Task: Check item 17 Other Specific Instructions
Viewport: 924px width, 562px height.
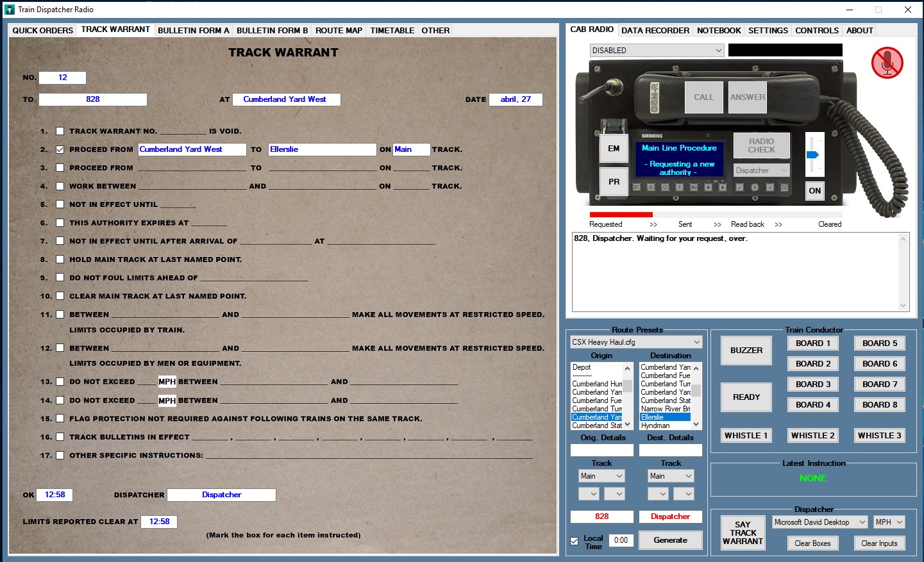Action: [x=60, y=456]
